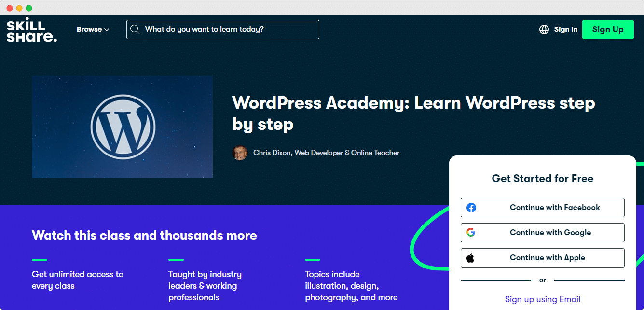Close the window with red button
This screenshot has height=310, width=644.
click(10, 8)
